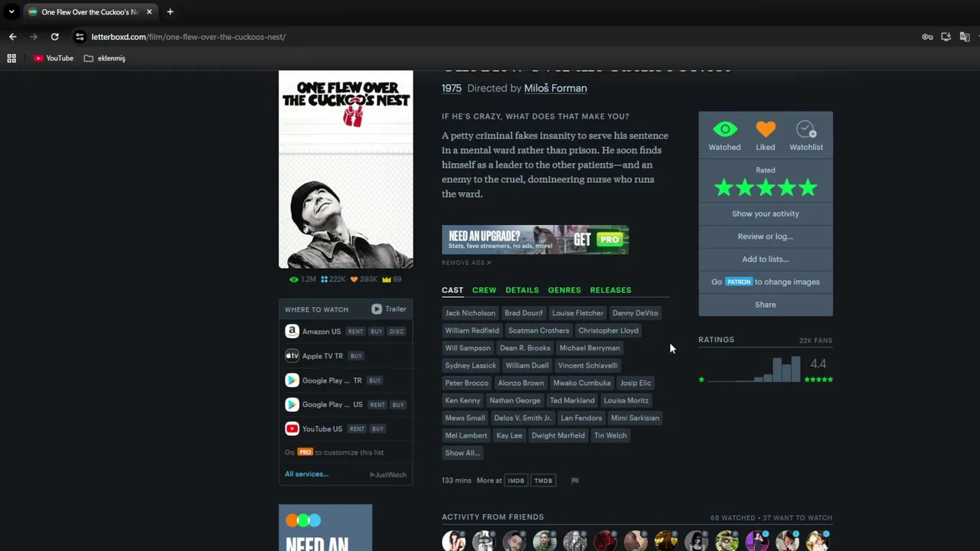Screen dimensions: 980x551
Task: Reload the page
Action: (x=54, y=37)
